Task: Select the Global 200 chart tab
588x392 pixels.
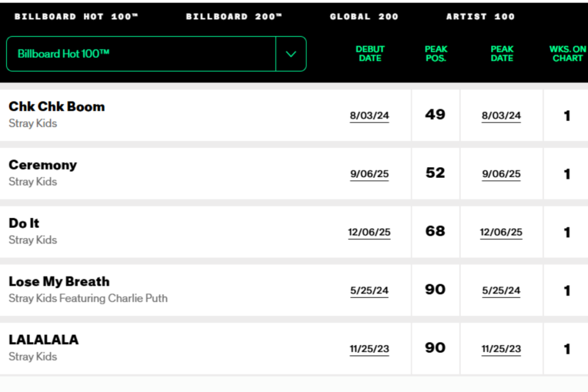Action: pyautogui.click(x=364, y=16)
